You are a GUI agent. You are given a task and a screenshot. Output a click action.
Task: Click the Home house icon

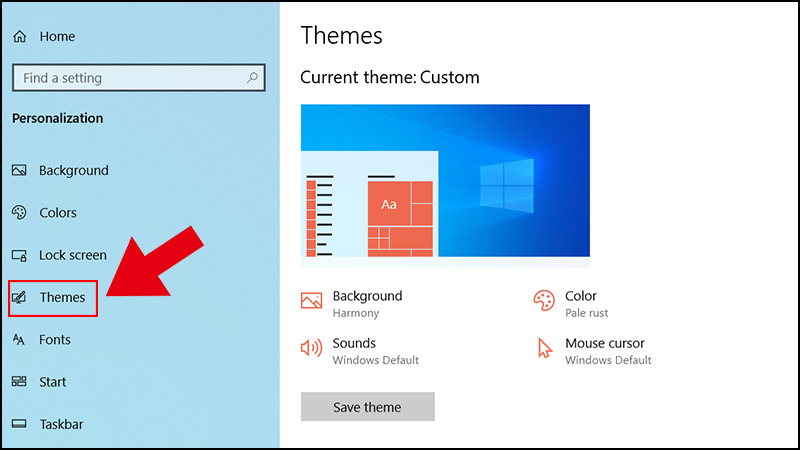click(x=19, y=36)
